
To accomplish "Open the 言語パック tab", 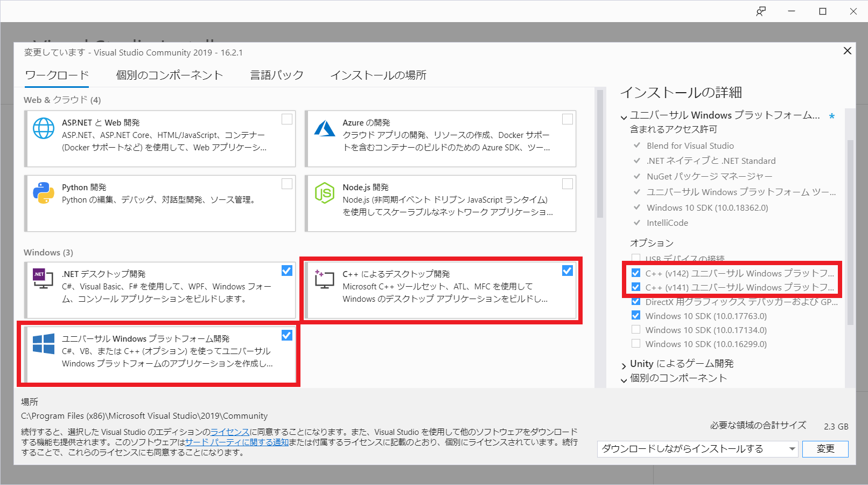I will (276, 75).
